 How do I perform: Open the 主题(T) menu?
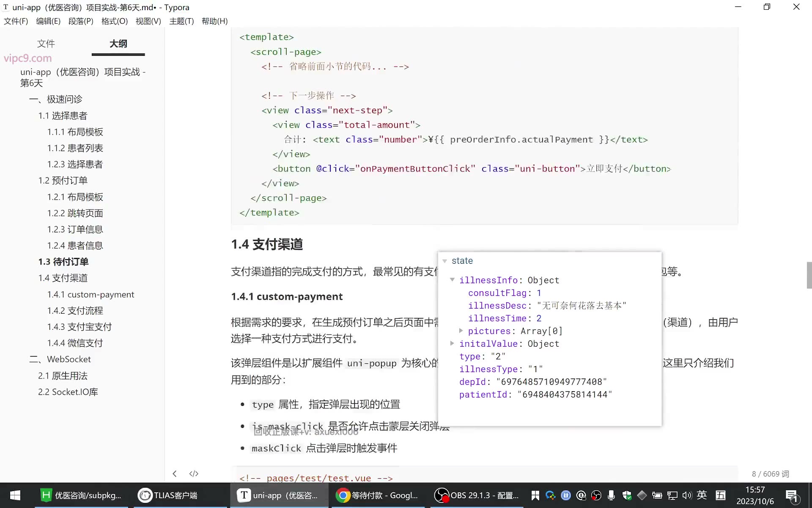[x=181, y=21]
